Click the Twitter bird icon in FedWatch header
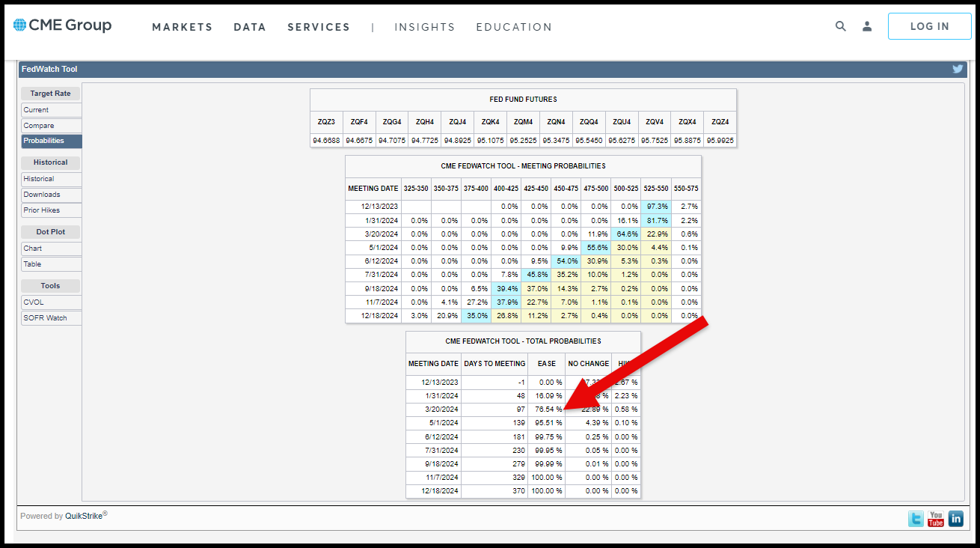Image resolution: width=980 pixels, height=548 pixels. coord(958,69)
